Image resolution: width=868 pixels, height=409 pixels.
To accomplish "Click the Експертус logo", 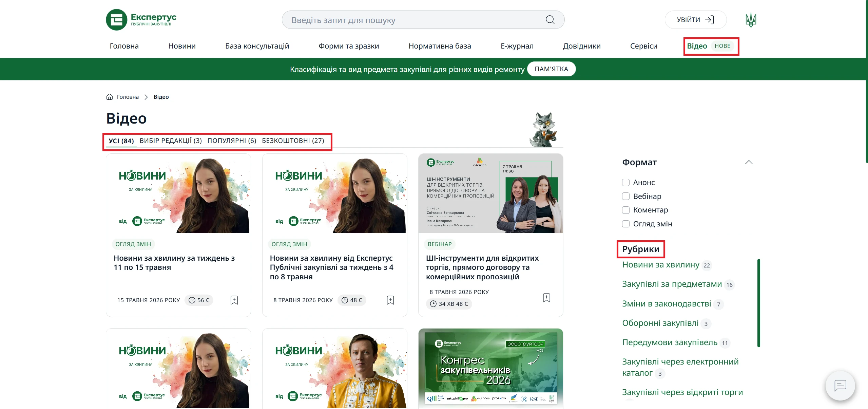I will coord(141,20).
